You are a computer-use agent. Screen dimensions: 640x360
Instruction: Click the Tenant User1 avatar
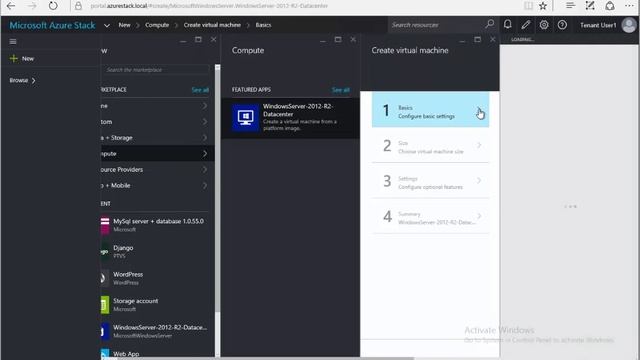click(x=629, y=25)
